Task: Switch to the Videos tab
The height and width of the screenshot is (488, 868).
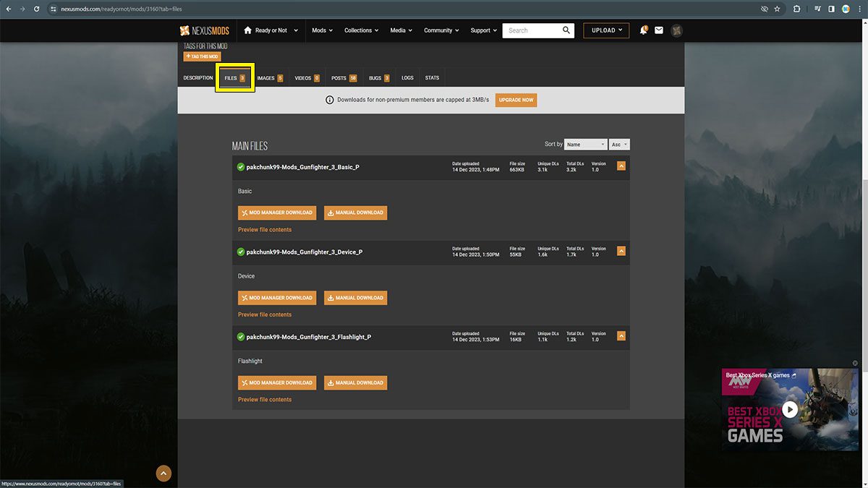Action: [x=307, y=78]
